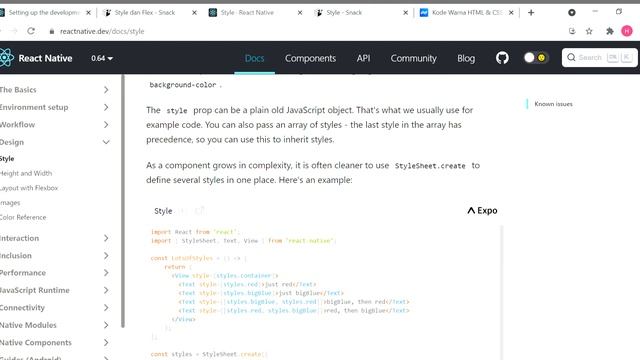Click the React Native home title
Screen dimensions: 640x360
pyautogui.click(x=45, y=58)
